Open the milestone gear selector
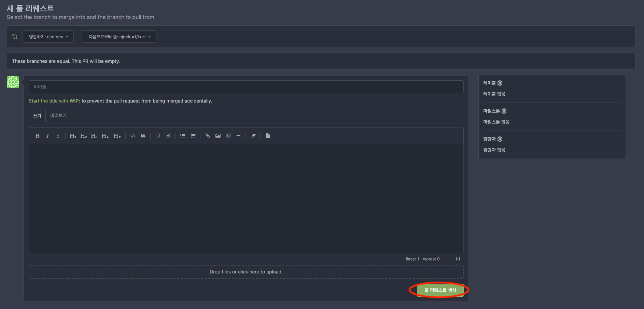Screen dimensions: 644x309 504,111
